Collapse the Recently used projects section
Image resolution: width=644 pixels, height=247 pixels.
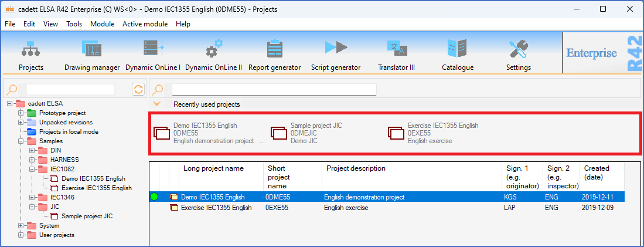tap(156, 104)
